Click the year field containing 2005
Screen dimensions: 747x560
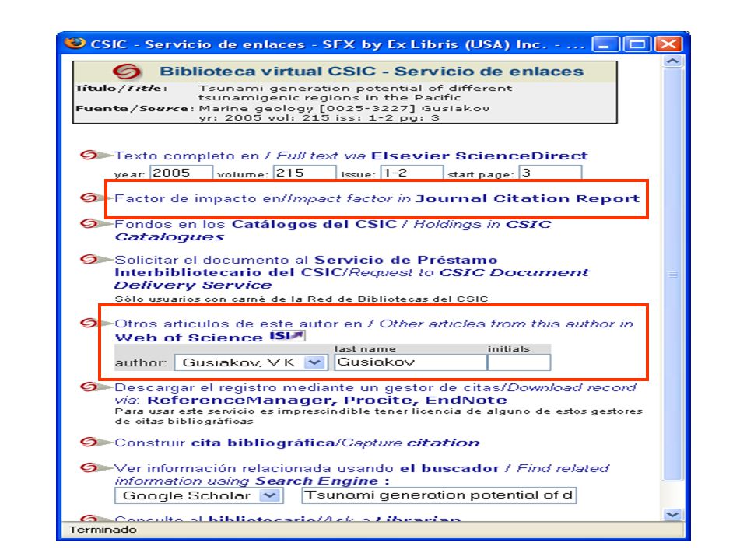(x=181, y=173)
